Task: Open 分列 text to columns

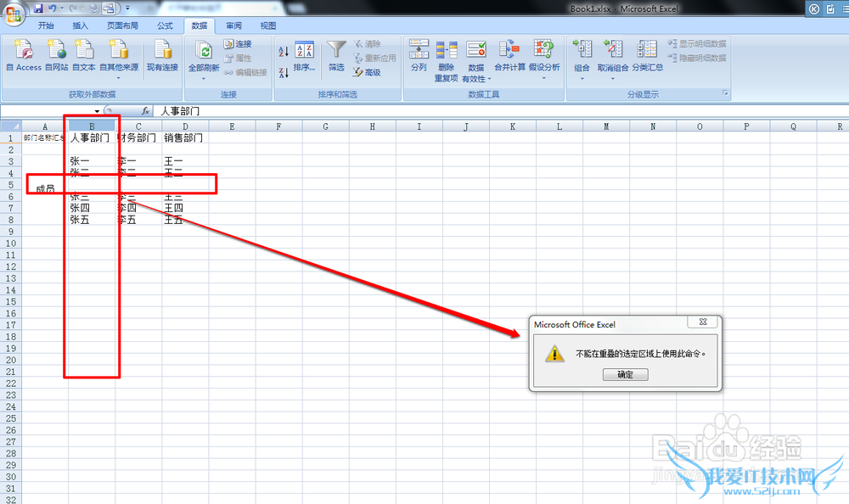Action: [x=419, y=56]
